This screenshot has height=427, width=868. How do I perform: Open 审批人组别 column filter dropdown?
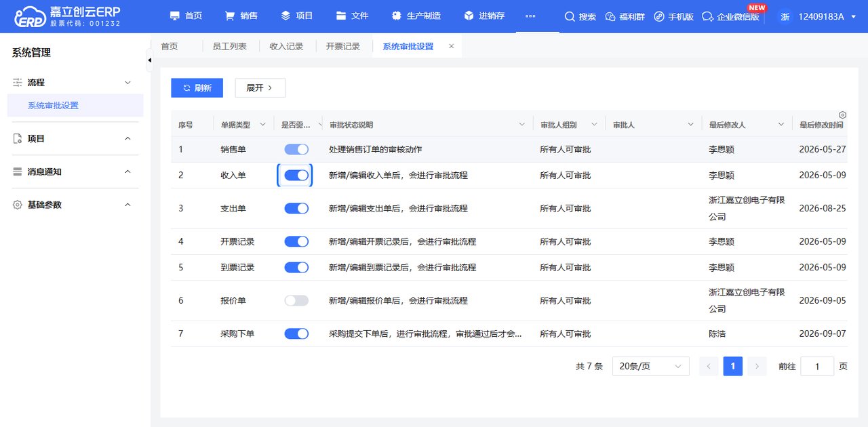[594, 125]
